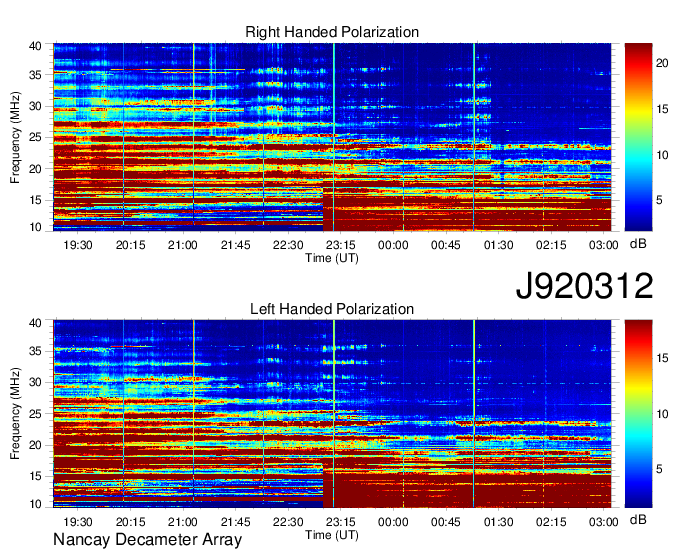The width and height of the screenshot is (680, 552).
Task: Click the 25 MHz frequency tick of the left-handed plot
Action: coord(35,414)
